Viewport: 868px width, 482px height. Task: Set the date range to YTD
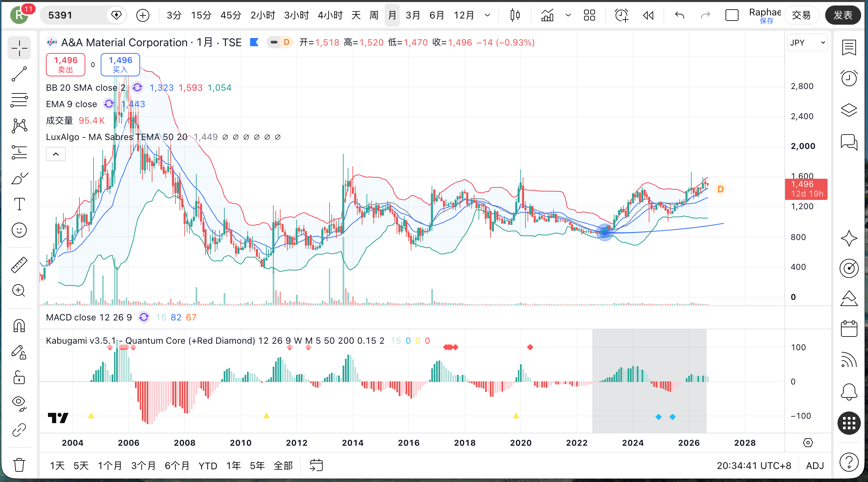pos(208,466)
